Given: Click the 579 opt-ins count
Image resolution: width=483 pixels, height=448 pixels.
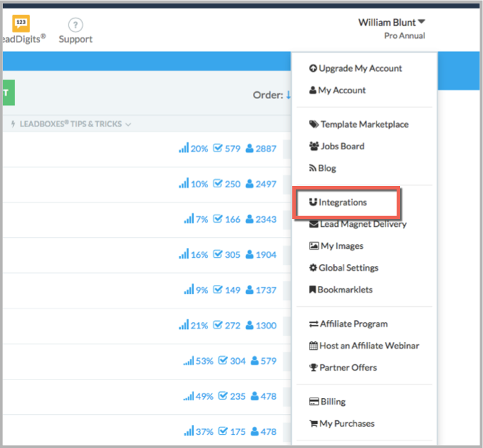Looking at the screenshot, I should [x=227, y=149].
